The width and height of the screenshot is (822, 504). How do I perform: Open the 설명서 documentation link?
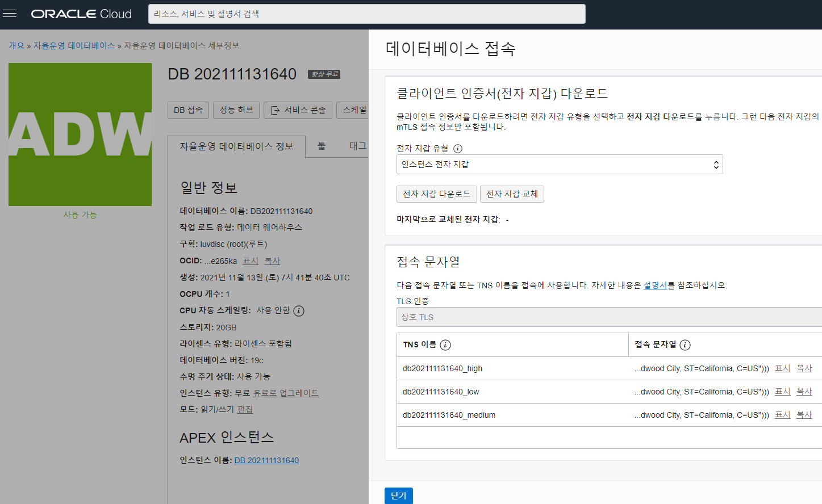click(x=655, y=285)
